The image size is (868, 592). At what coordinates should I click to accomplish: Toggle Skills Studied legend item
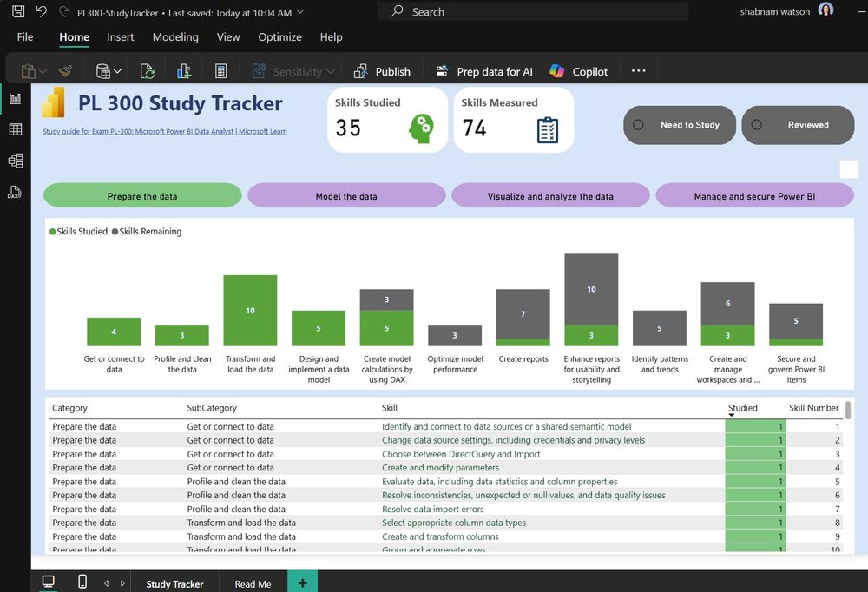[x=78, y=232]
